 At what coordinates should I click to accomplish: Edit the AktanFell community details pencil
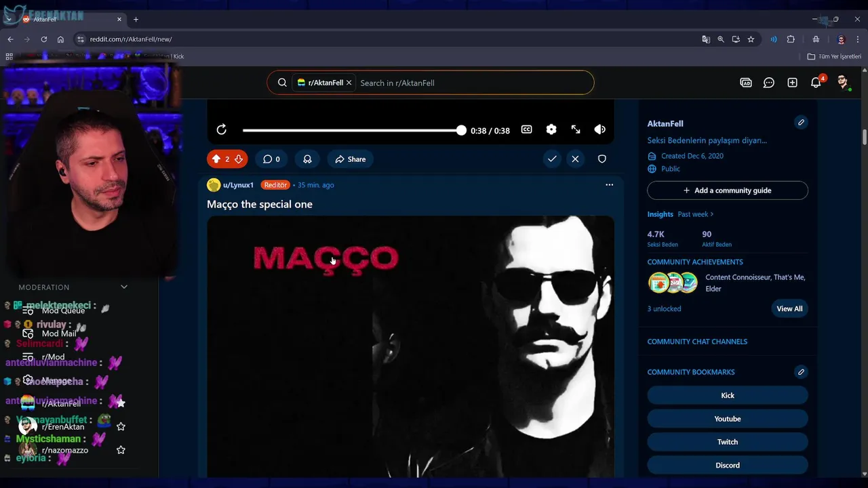tap(801, 123)
